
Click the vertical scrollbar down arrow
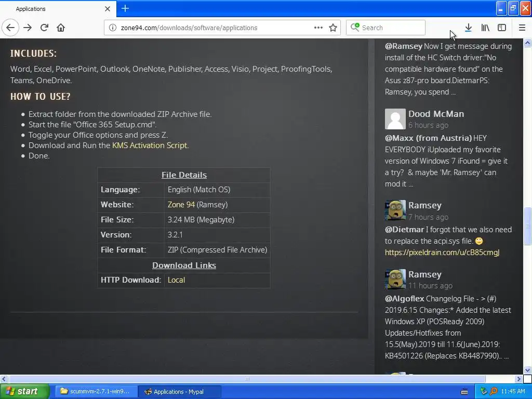click(528, 370)
